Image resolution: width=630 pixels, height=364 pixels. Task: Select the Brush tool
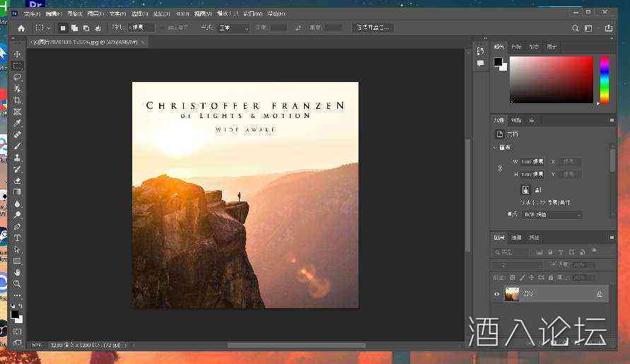(x=18, y=146)
